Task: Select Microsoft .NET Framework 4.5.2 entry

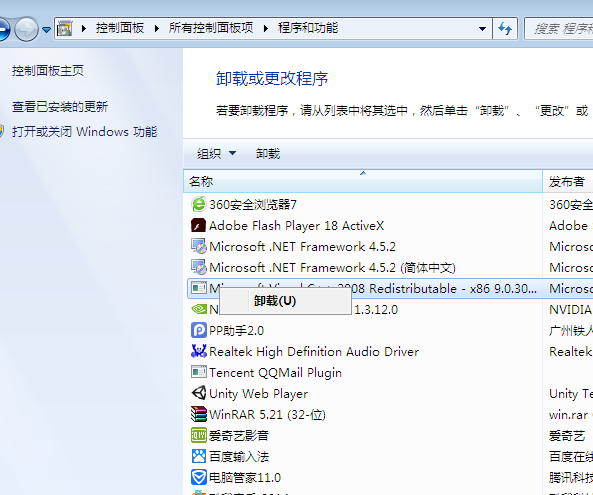Action: tap(302, 247)
